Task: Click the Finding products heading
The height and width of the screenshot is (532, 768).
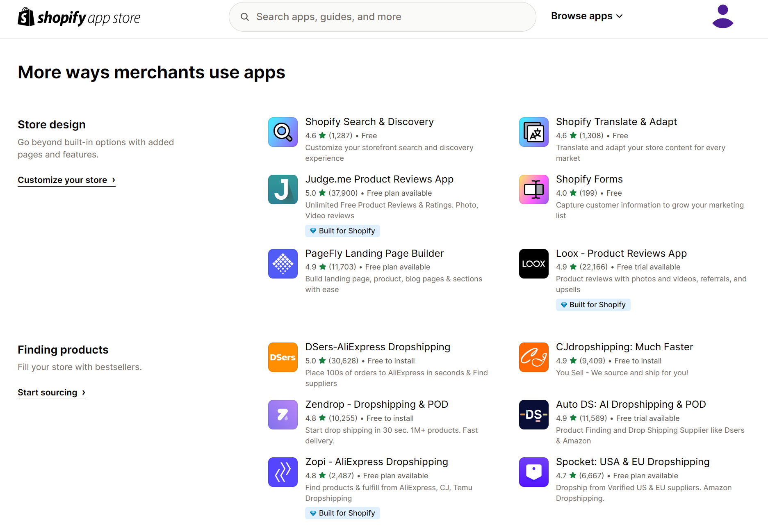Action: point(63,350)
